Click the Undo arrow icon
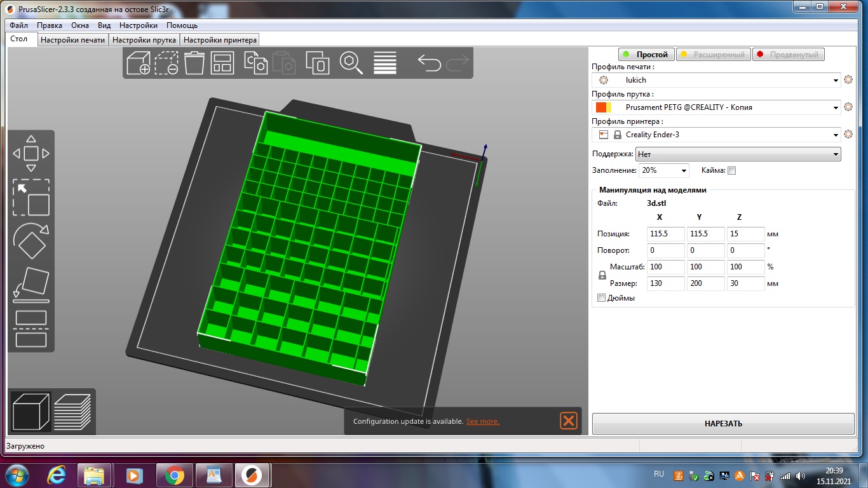Image resolution: width=868 pixels, height=488 pixels. click(430, 63)
